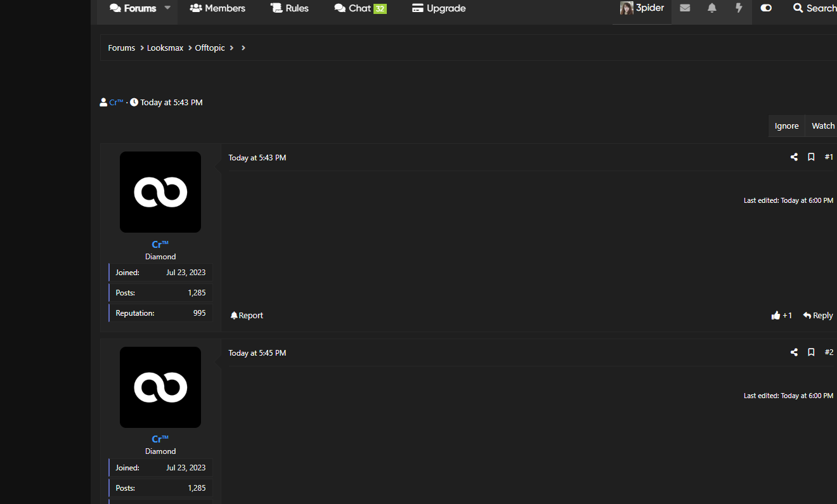This screenshot has height=504, width=837.
Task: Open the 3pider account menu
Action: 642,8
